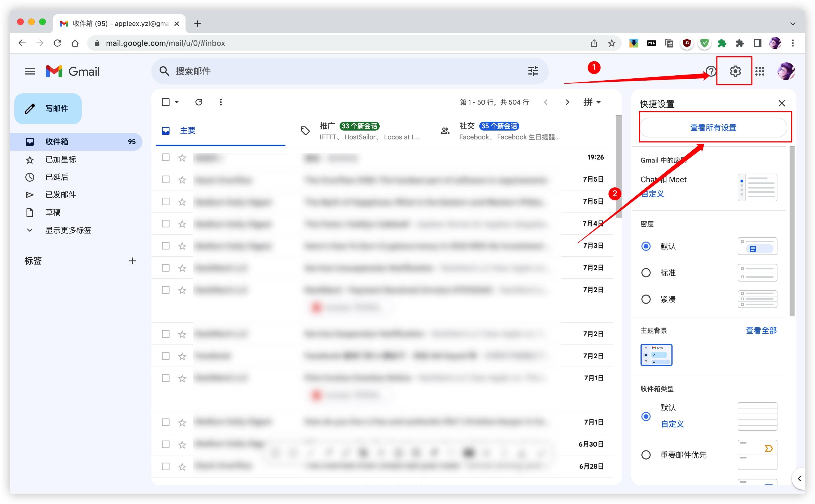Star the email from 19:26

click(182, 157)
